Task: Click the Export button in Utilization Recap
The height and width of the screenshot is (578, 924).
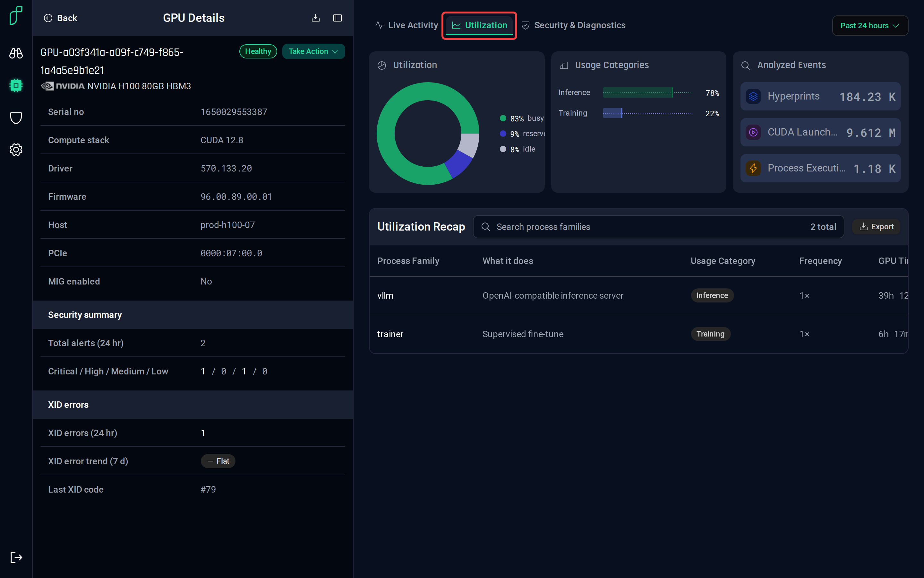Action: point(876,227)
